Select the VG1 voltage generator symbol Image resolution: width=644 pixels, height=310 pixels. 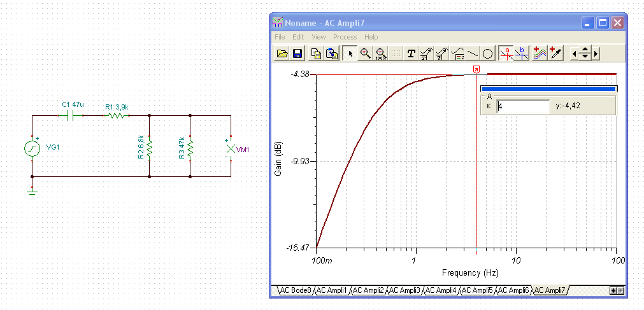point(32,148)
